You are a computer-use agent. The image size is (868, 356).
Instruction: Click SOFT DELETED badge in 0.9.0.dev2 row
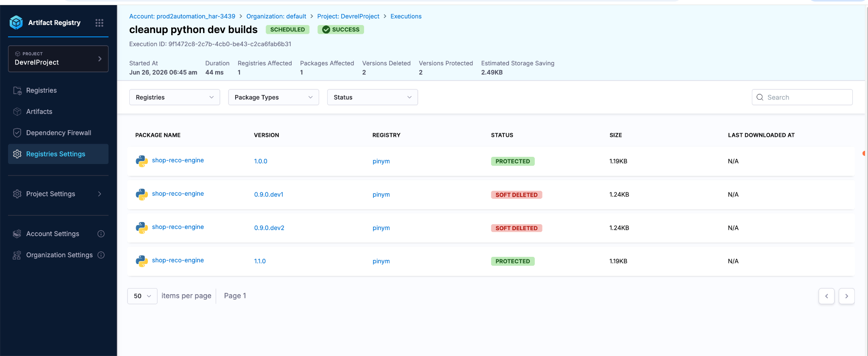[517, 228]
